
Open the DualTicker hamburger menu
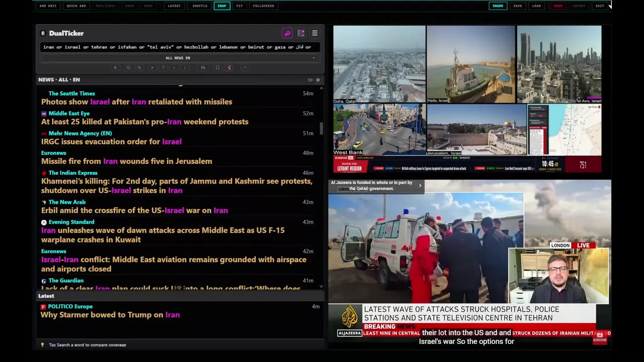(x=314, y=33)
